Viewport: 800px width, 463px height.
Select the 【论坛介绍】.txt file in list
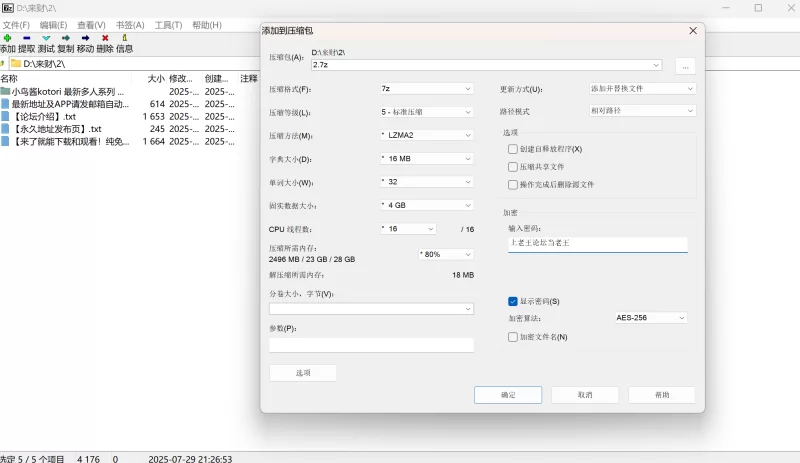(x=43, y=116)
